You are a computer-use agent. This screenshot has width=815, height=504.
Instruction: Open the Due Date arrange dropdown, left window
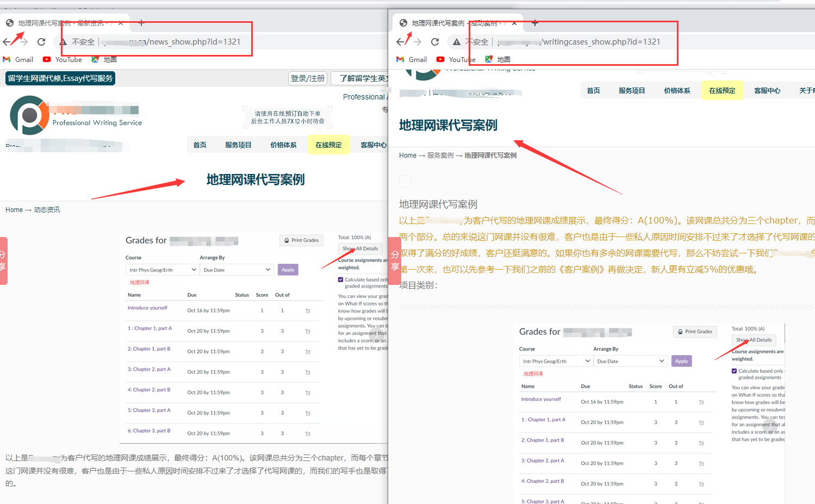[x=237, y=270]
